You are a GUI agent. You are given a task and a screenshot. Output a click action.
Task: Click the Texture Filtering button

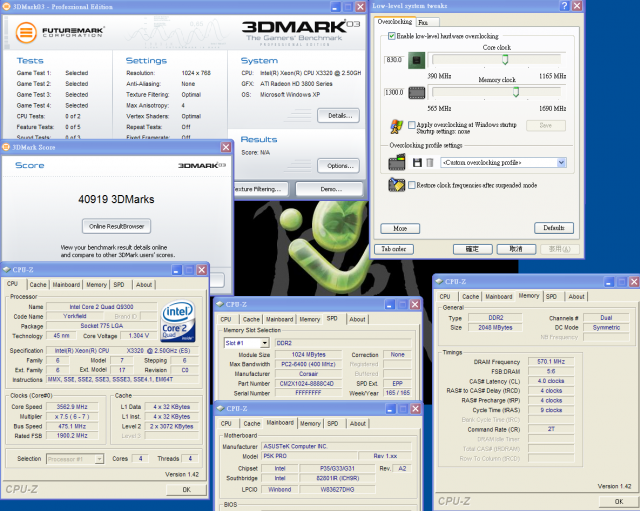[x=261, y=189]
